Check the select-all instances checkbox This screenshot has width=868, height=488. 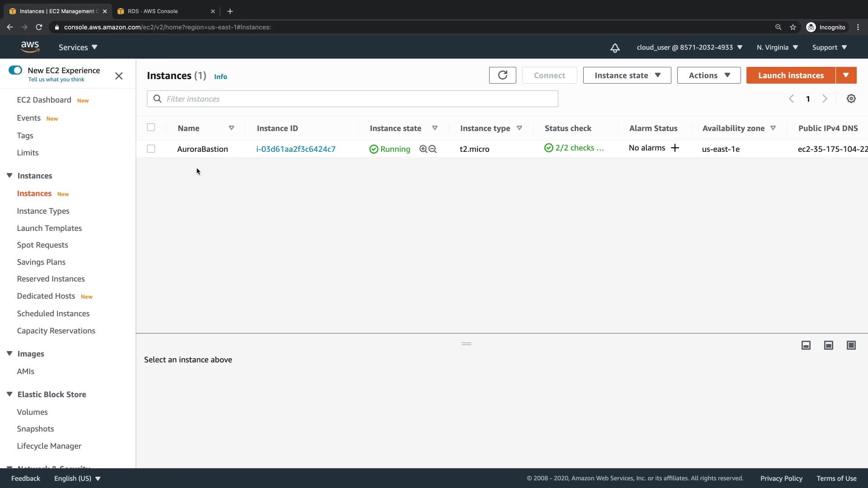[151, 128]
